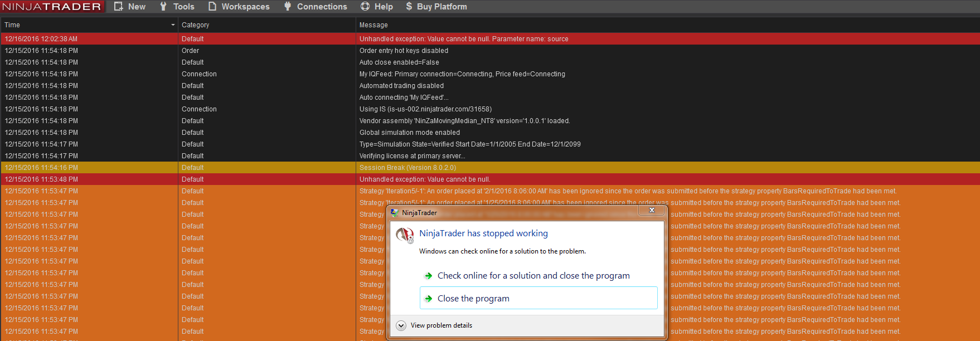Select 'Global simulation mode enabled' message

click(410, 133)
